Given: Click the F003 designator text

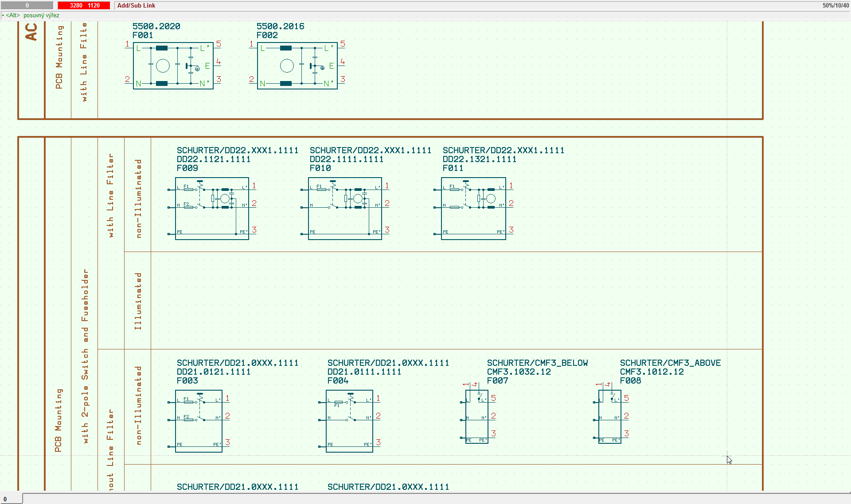Looking at the screenshot, I should tap(187, 380).
